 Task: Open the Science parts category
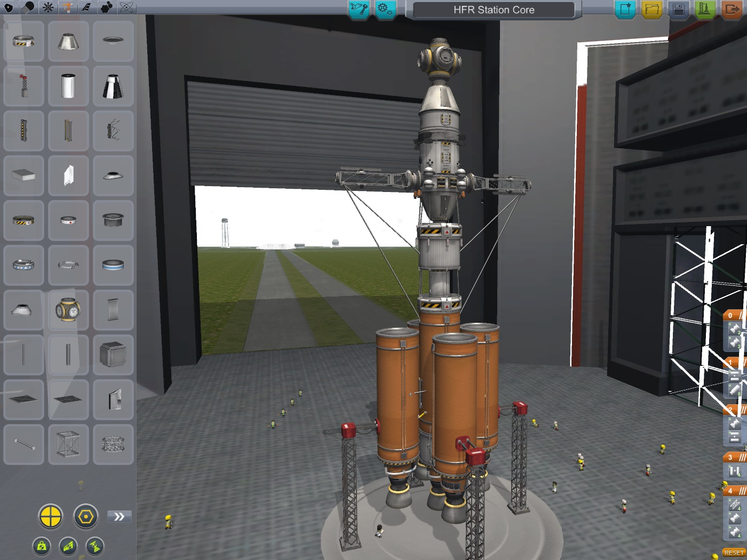tap(126, 7)
